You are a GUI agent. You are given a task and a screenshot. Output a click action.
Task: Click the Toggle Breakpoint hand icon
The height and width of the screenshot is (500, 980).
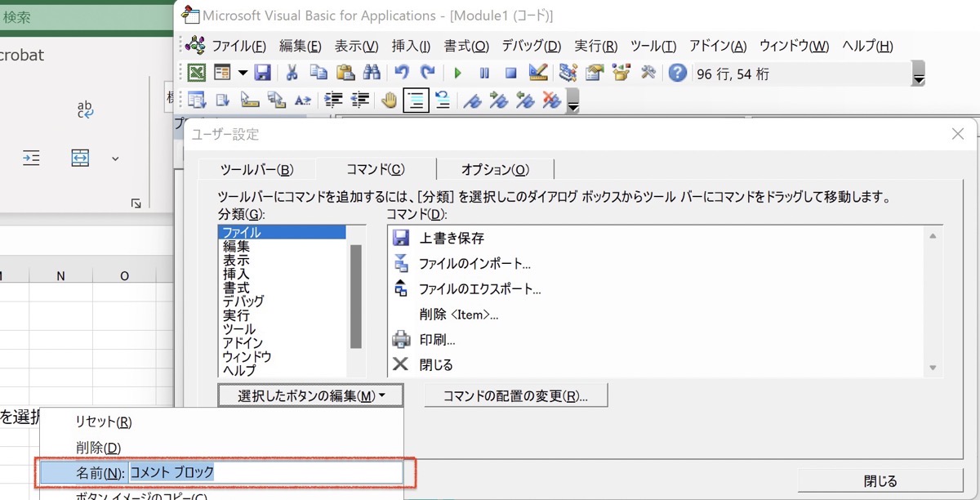pyautogui.click(x=390, y=100)
